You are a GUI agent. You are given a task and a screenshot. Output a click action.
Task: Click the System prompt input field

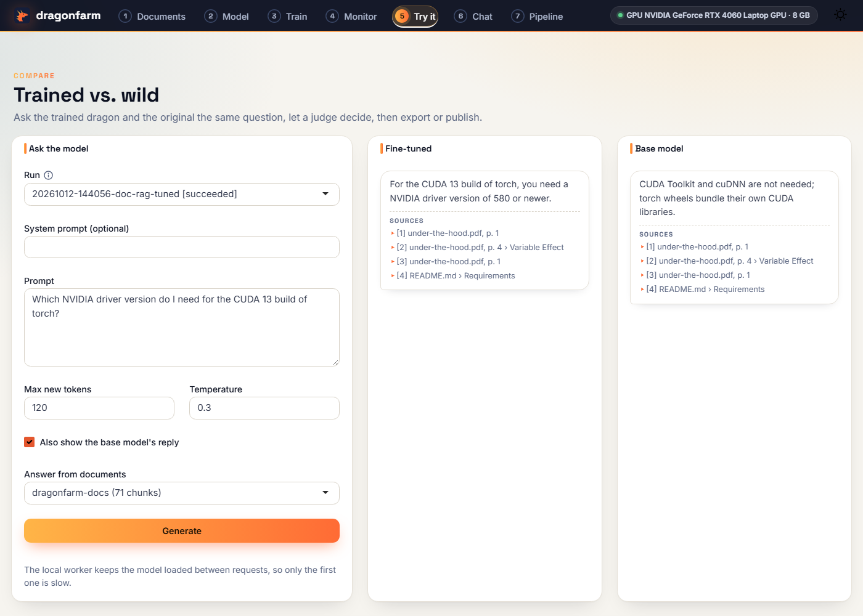point(182,247)
